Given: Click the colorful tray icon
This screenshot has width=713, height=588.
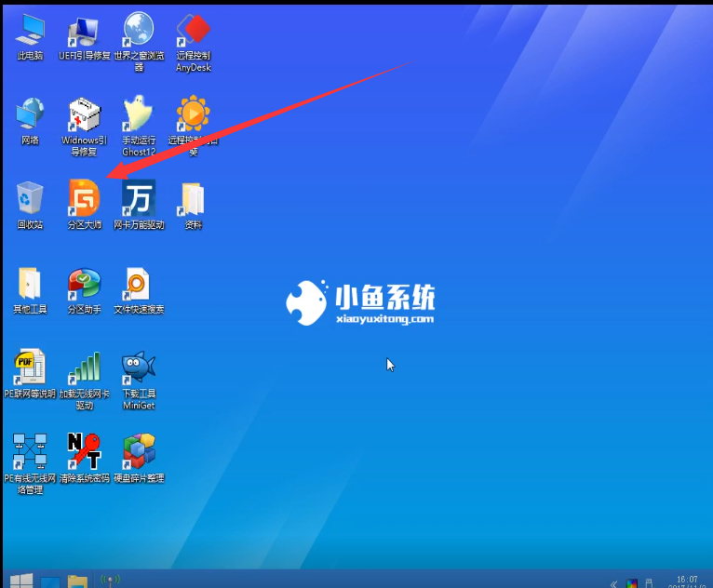Looking at the screenshot, I should point(632,583).
